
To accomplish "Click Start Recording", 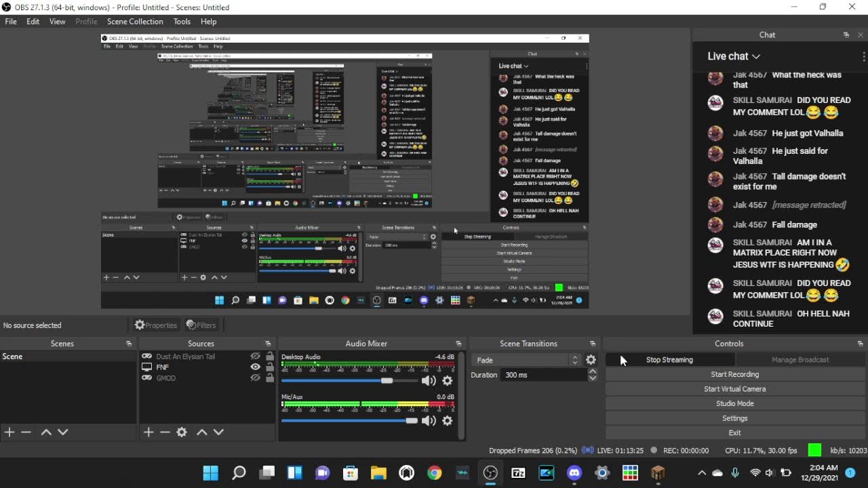I will click(x=735, y=374).
